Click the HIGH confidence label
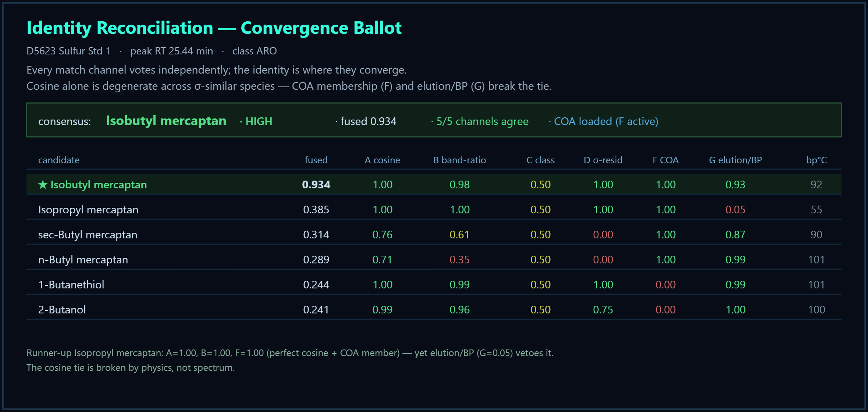Image resolution: width=868 pixels, height=412 pixels. pos(259,121)
